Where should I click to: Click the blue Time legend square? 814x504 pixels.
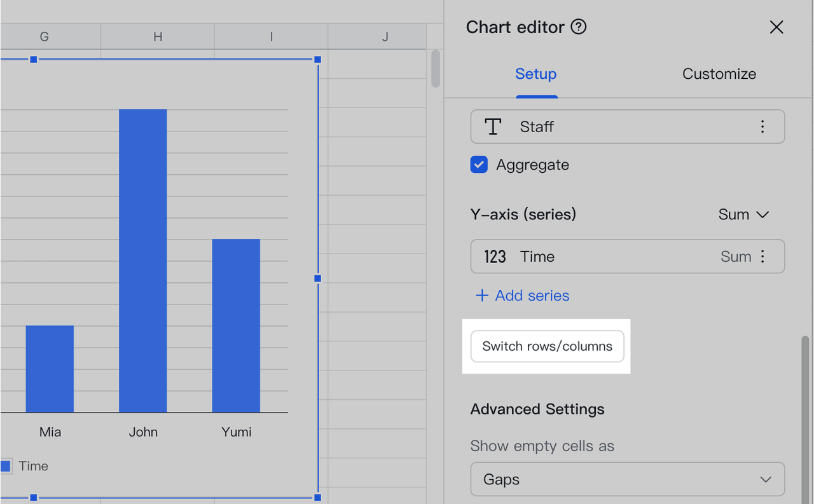5,466
